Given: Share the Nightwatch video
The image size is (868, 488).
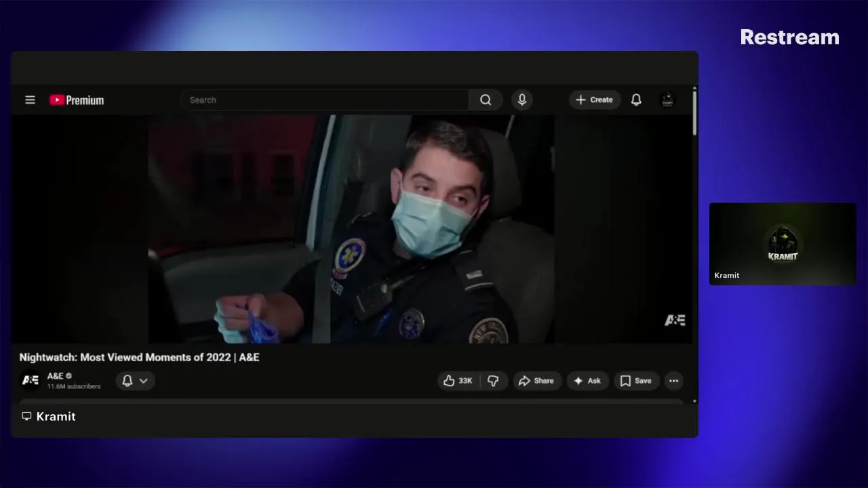Looking at the screenshot, I should point(536,381).
